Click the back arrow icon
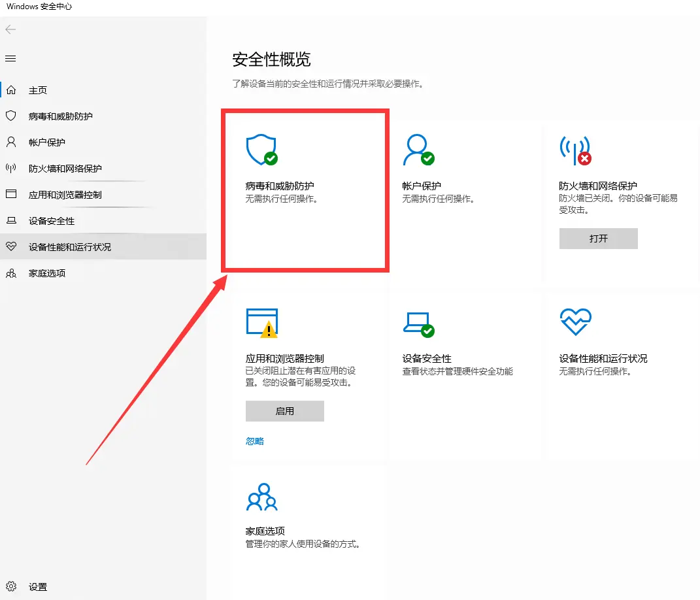This screenshot has height=600, width=700. tap(10, 29)
